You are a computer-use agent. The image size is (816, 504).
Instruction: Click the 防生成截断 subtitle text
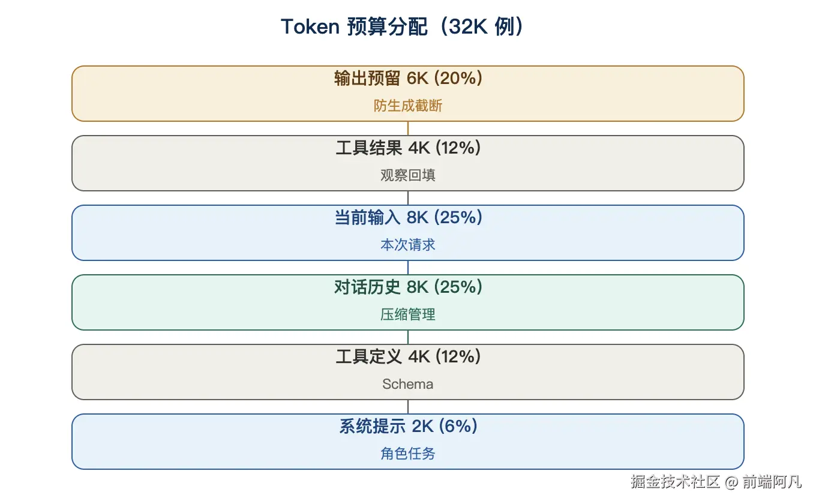coord(408,106)
